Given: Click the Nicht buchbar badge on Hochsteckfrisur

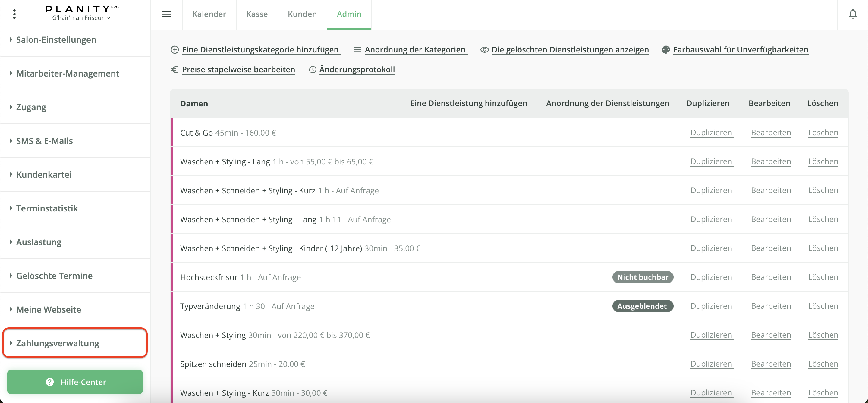Looking at the screenshot, I should point(642,277).
